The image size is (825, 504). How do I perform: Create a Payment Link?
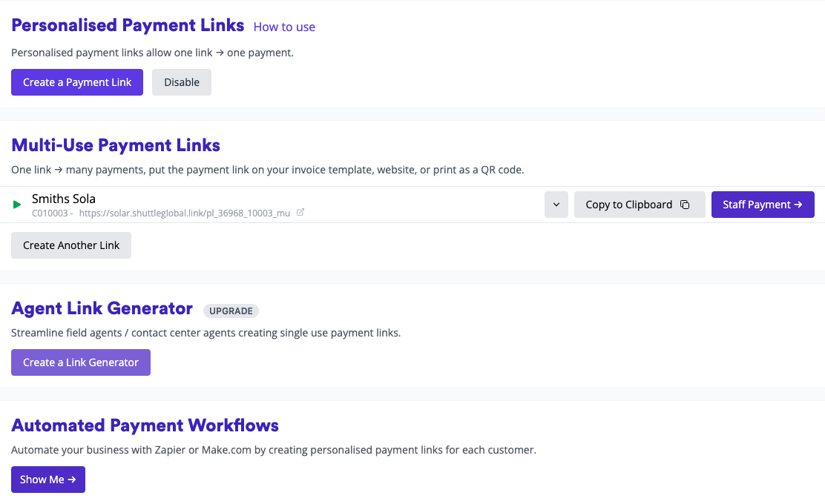[x=76, y=82]
